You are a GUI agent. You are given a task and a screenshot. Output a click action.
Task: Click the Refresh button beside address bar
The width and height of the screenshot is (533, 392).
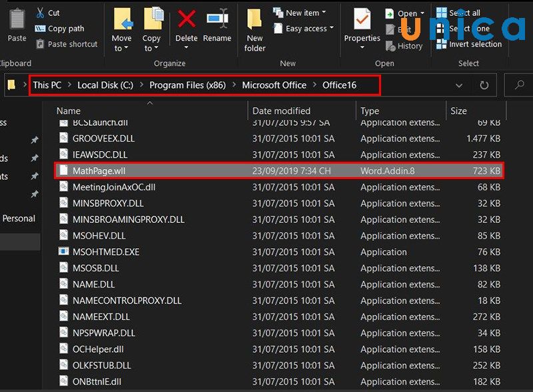484,85
